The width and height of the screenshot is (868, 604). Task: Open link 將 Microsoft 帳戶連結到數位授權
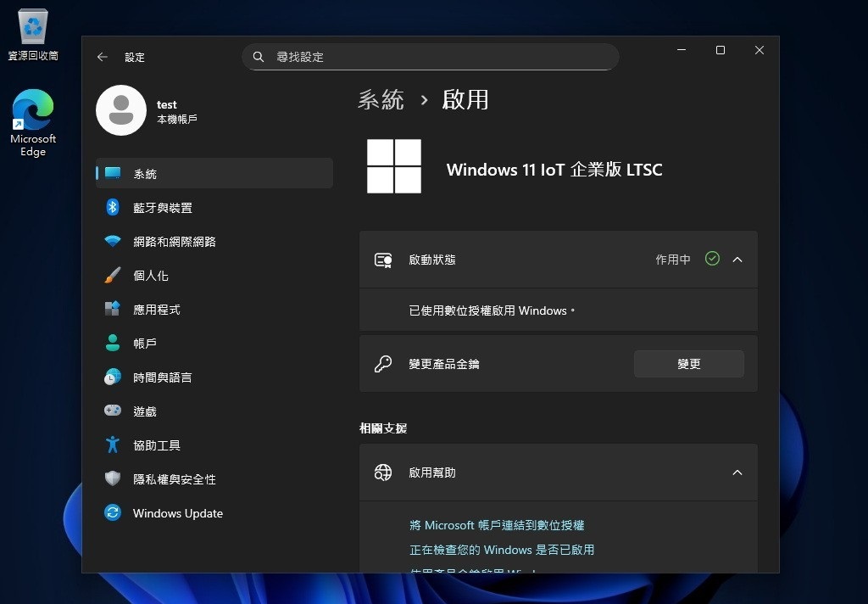click(497, 526)
